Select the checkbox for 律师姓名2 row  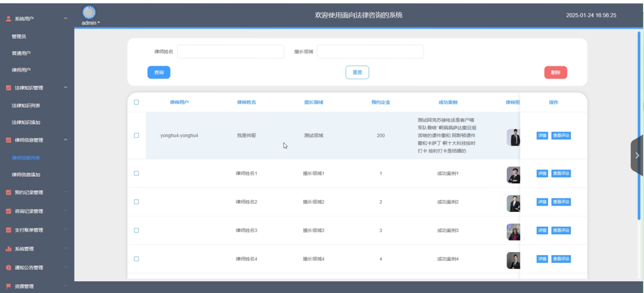136,202
